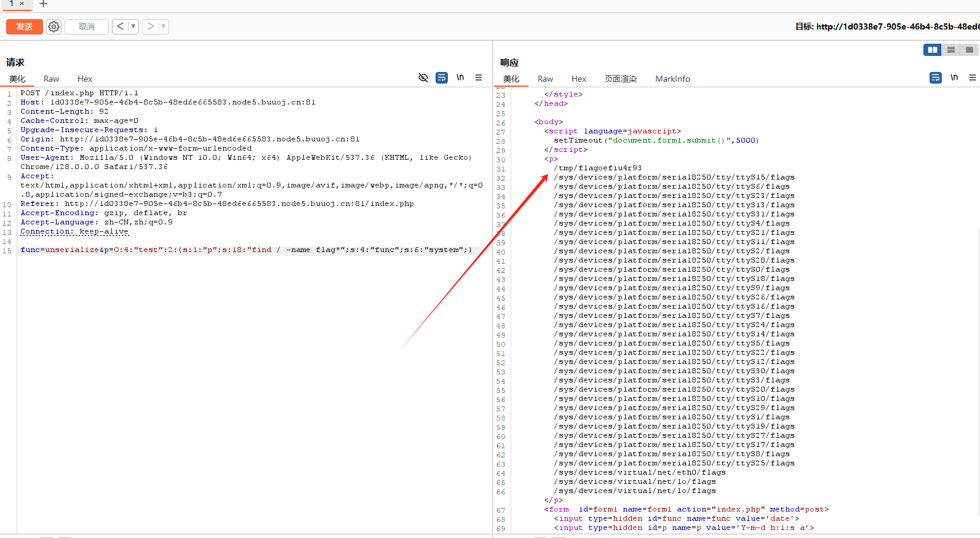Switch to side-by-side layout view

(933, 50)
